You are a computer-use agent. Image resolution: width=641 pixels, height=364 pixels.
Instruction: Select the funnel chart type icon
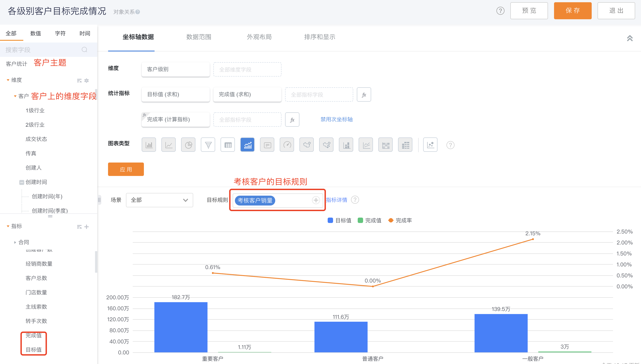pos(208,145)
